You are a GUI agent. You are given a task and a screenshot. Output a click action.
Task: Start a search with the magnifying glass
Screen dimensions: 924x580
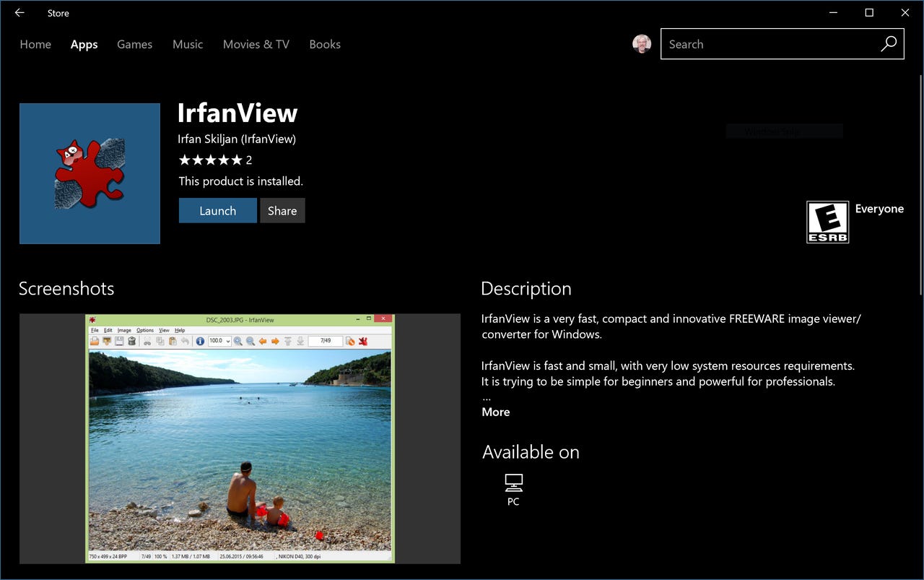[889, 44]
